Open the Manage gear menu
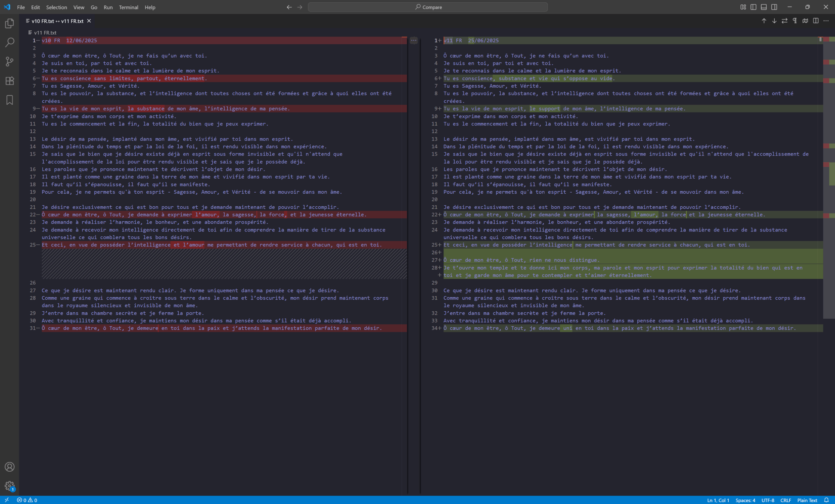Screen dimensions: 835x504 9,486
